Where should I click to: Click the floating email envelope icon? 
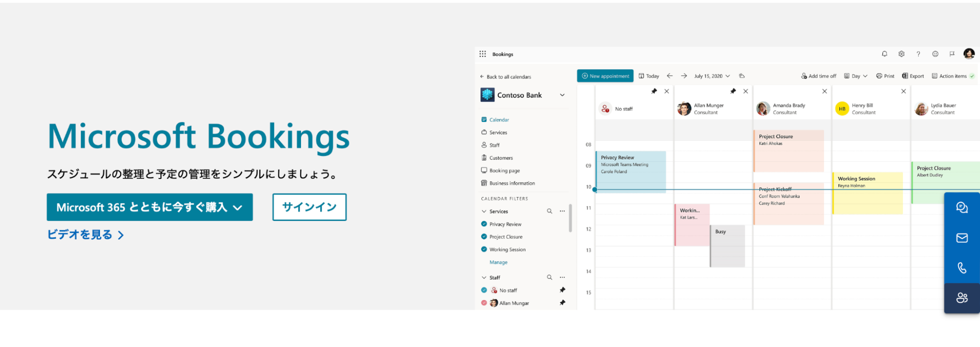962,238
